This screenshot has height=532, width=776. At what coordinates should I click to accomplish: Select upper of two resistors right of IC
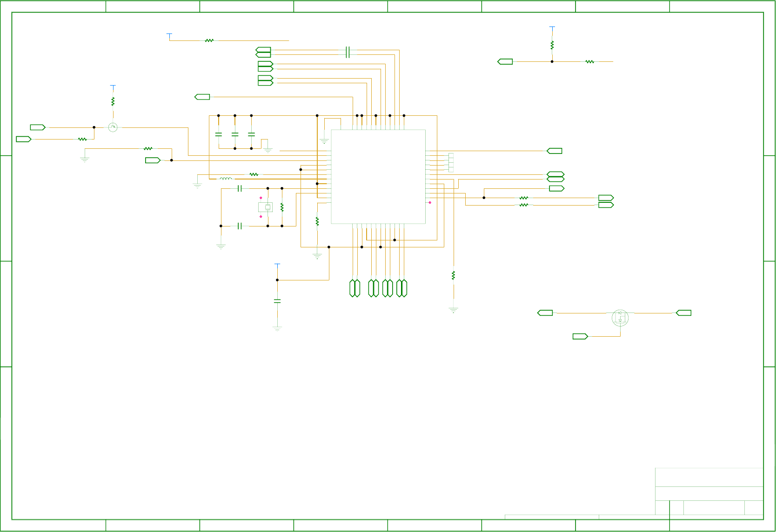click(524, 198)
